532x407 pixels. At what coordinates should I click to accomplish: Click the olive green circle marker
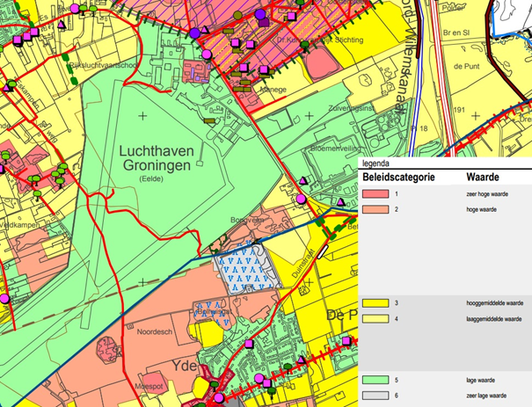point(238,15)
